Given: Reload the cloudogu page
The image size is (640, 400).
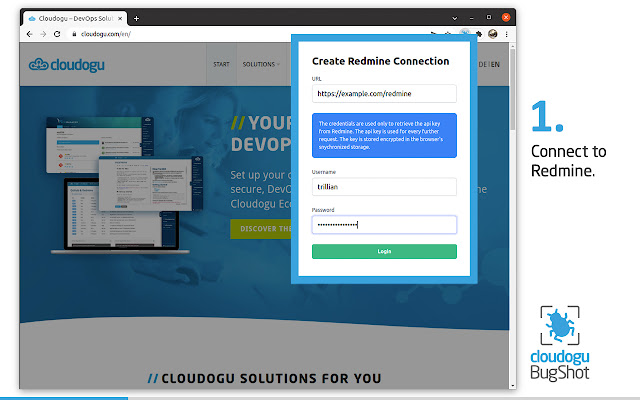Looking at the screenshot, I should click(57, 34).
